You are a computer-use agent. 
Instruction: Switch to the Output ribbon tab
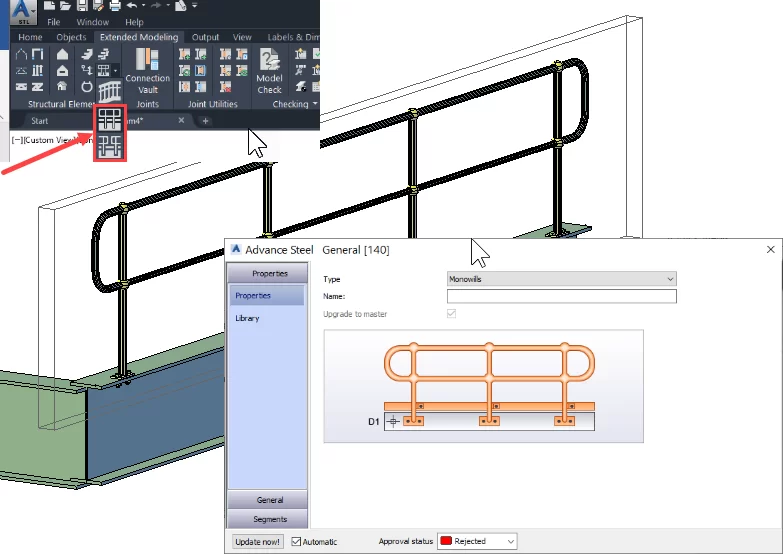205,37
